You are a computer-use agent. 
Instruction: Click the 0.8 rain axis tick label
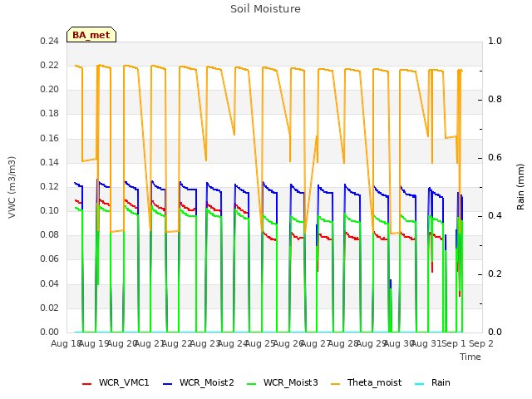[495, 100]
